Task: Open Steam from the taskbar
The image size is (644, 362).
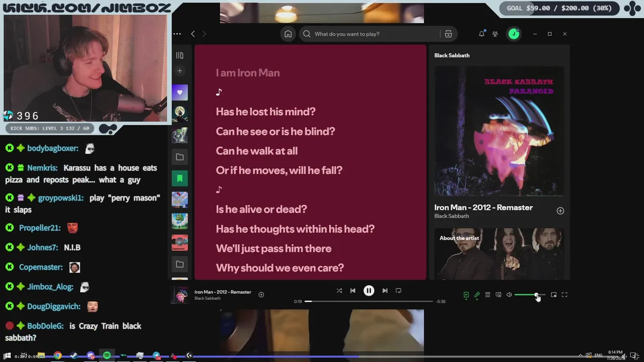Action: pyautogui.click(x=74, y=356)
